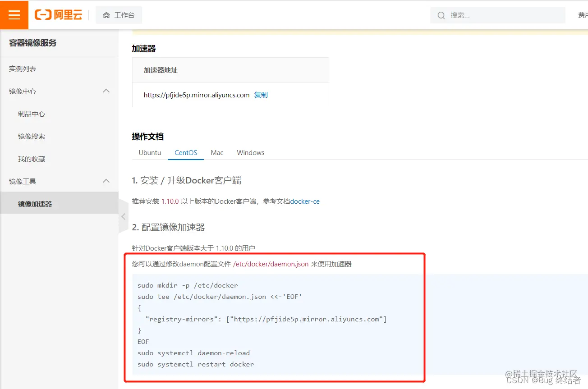This screenshot has width=588, height=389.
Task: Open the 费用 menu in top bar
Action: tap(583, 15)
